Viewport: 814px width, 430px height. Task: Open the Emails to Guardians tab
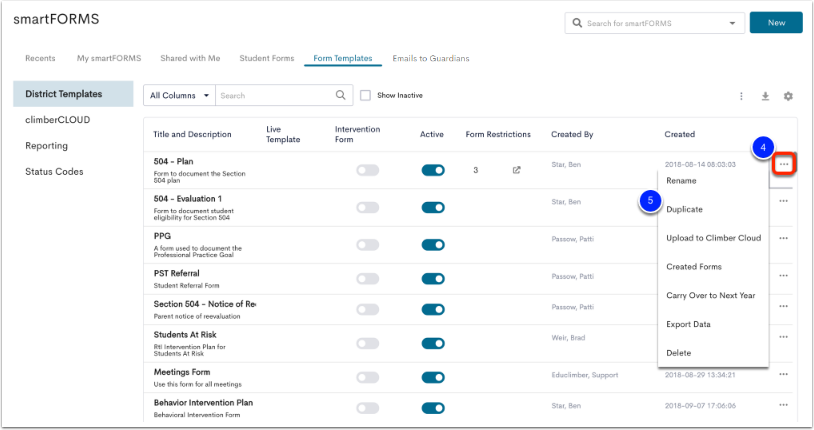(431, 58)
